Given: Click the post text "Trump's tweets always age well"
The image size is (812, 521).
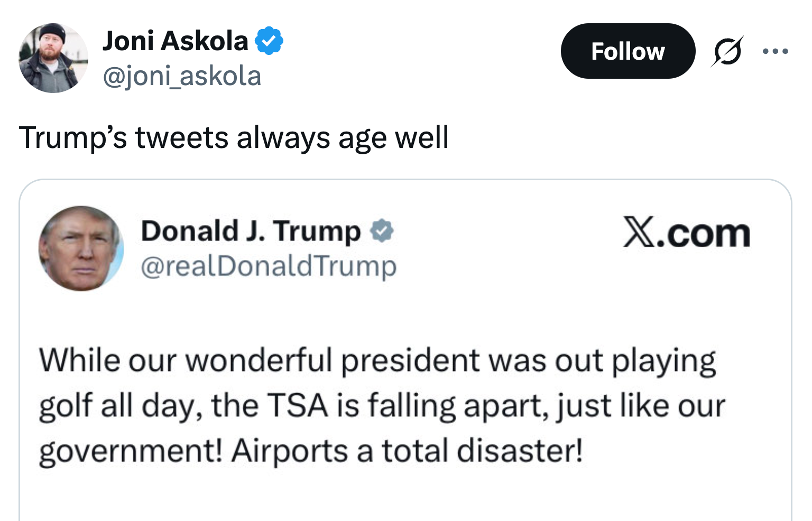Looking at the screenshot, I should (234, 138).
